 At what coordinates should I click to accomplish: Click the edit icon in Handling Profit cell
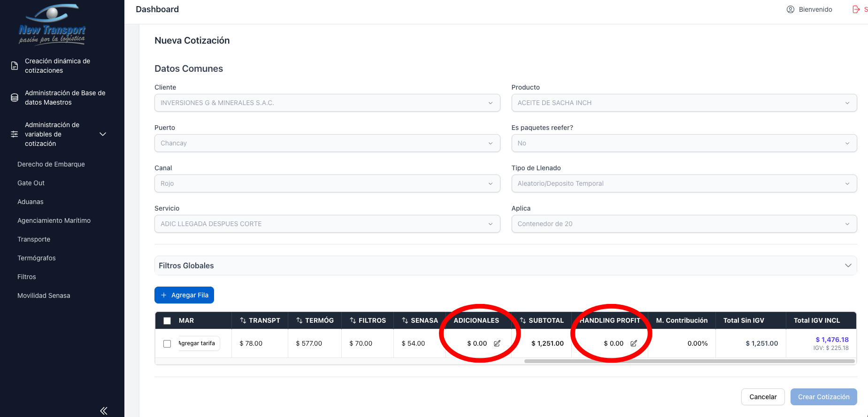(634, 343)
